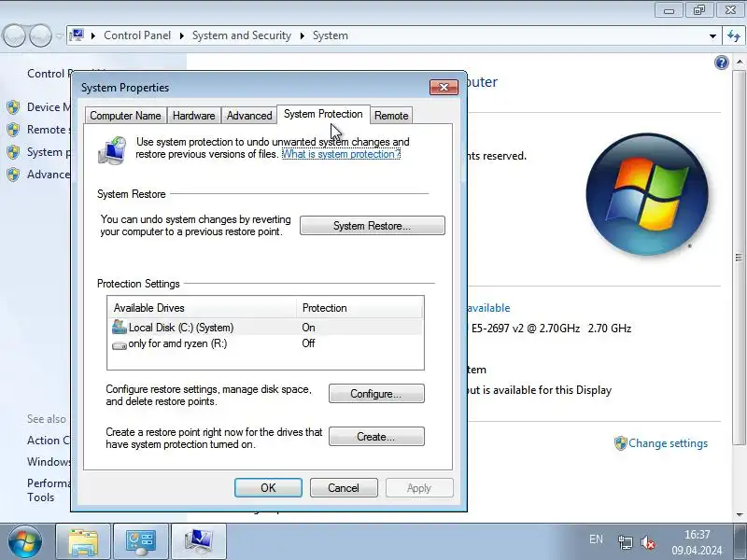The image size is (747, 560).
Task: Click the scrollbar up arrow
Action: (739, 62)
